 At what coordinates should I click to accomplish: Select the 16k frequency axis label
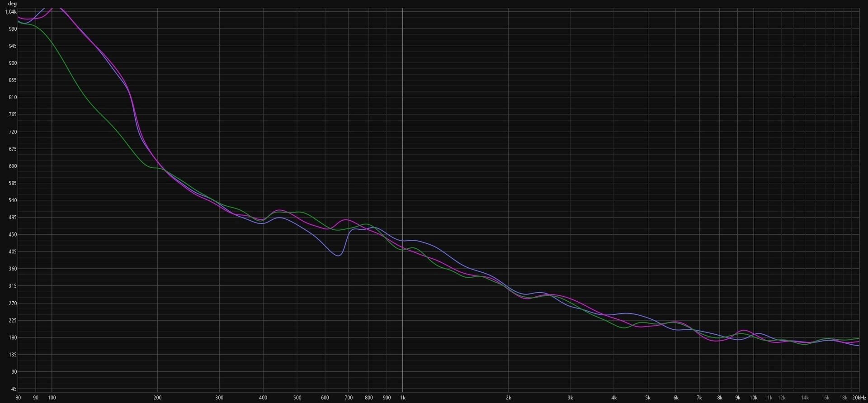coord(826,398)
